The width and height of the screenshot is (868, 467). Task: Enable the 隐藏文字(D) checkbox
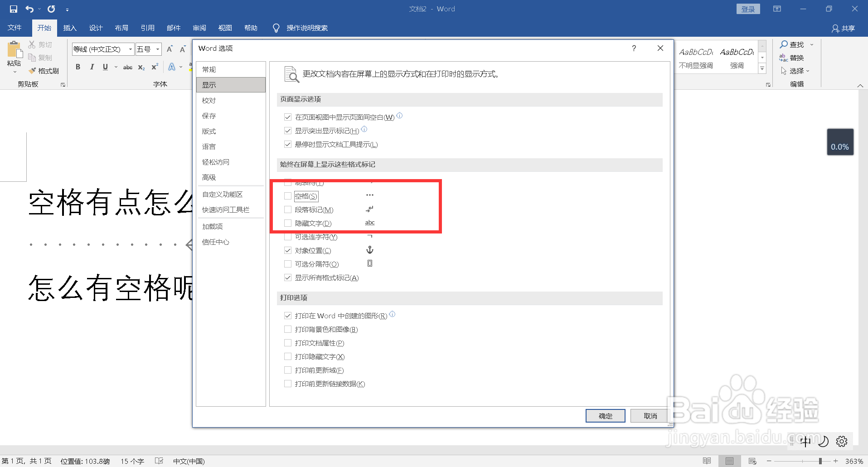click(x=287, y=223)
